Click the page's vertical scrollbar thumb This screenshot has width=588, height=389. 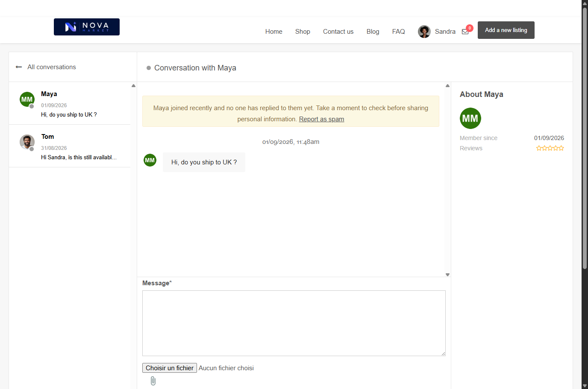point(585,138)
